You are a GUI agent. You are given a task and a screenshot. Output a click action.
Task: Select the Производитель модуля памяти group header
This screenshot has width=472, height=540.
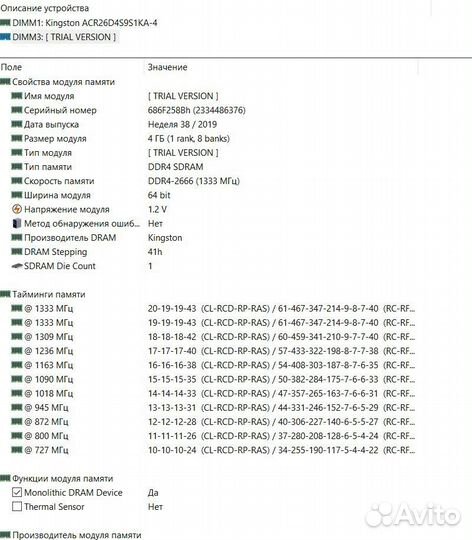point(76,535)
